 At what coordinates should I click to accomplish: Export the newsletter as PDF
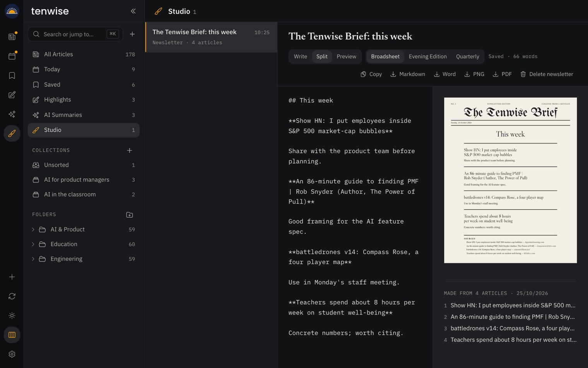pyautogui.click(x=502, y=74)
